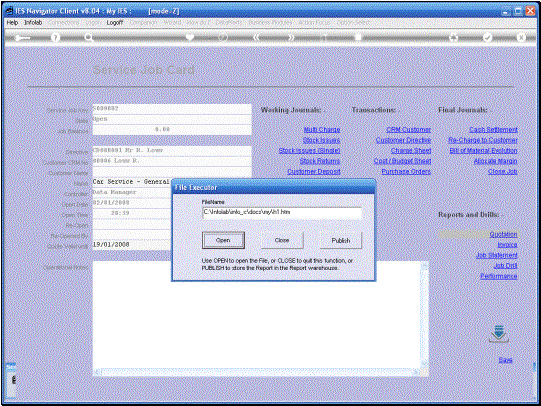Click the Job Statement report link

point(497,255)
